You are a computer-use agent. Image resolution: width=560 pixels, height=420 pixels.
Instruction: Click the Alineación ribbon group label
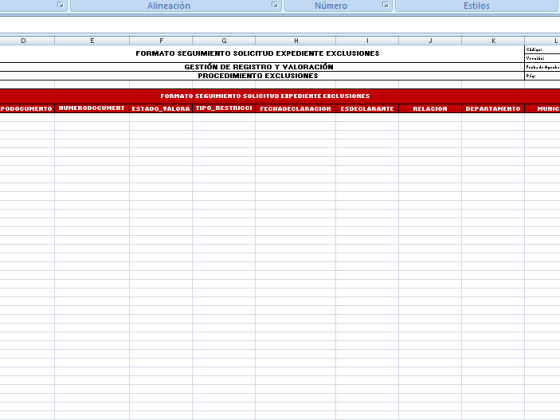point(169,6)
